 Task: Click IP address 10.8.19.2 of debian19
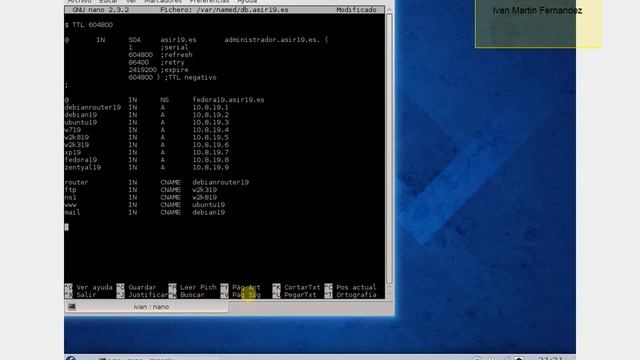click(x=210, y=115)
